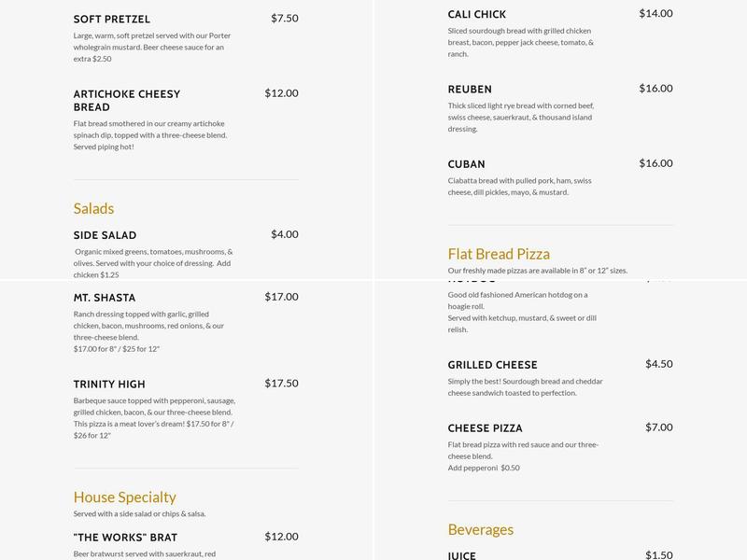Image resolution: width=747 pixels, height=560 pixels.
Task: Select the REUBEN sandwich title
Action: click(470, 90)
